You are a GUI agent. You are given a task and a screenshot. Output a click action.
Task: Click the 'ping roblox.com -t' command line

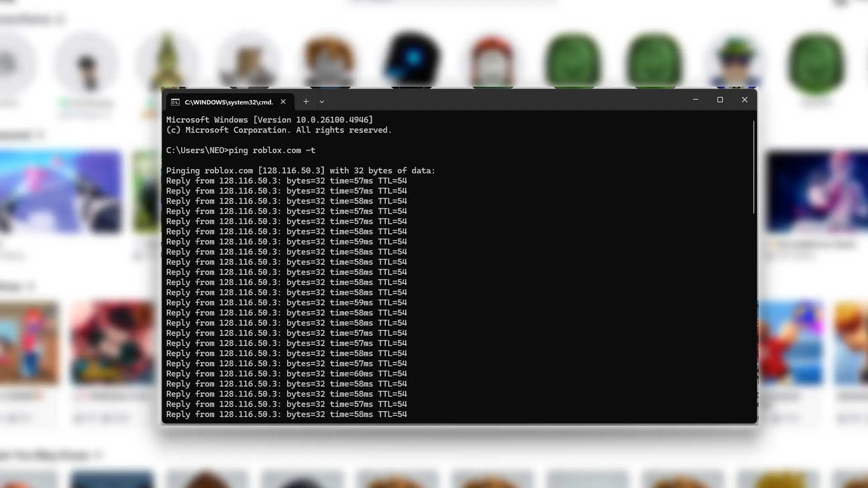tap(241, 150)
